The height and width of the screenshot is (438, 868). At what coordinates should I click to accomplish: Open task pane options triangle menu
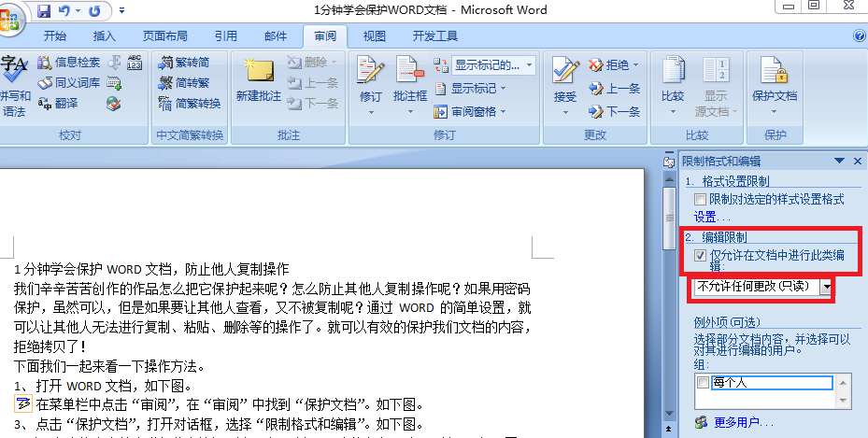839,161
